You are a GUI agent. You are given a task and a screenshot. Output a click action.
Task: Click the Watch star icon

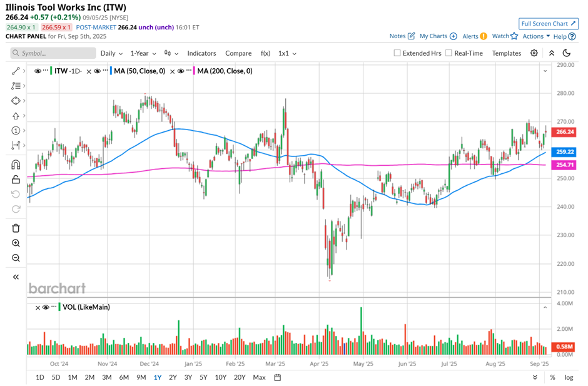pyautogui.click(x=514, y=36)
